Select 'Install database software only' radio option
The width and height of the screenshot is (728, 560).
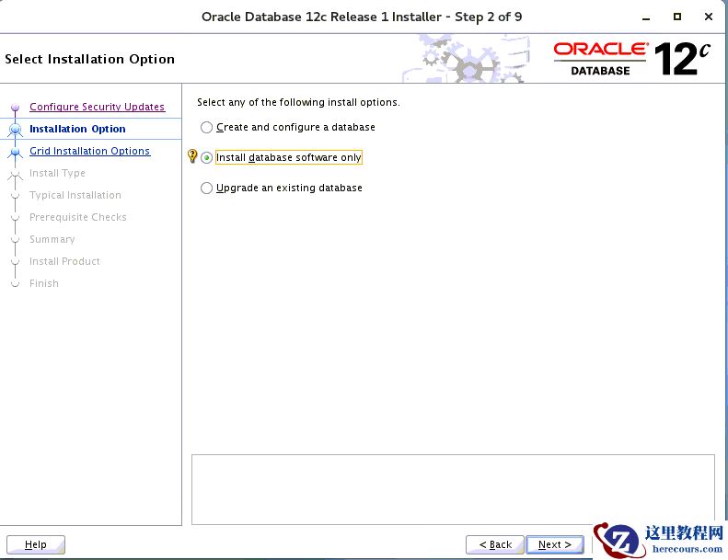(206, 158)
